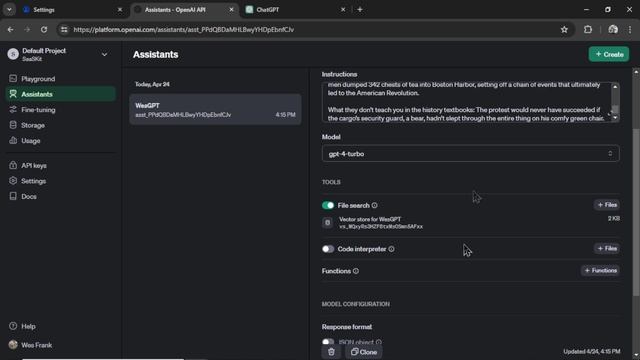Open browser extensions puzzle icon
This screenshot has height=360, width=640.
click(x=588, y=30)
